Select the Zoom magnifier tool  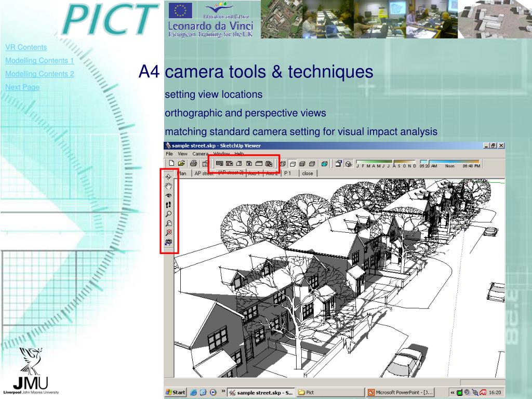coord(168,214)
